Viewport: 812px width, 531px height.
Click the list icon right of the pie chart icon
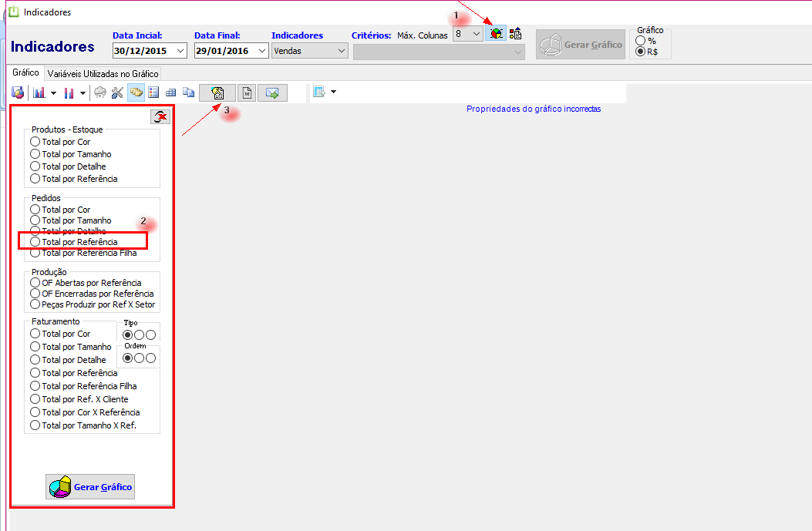click(x=516, y=33)
